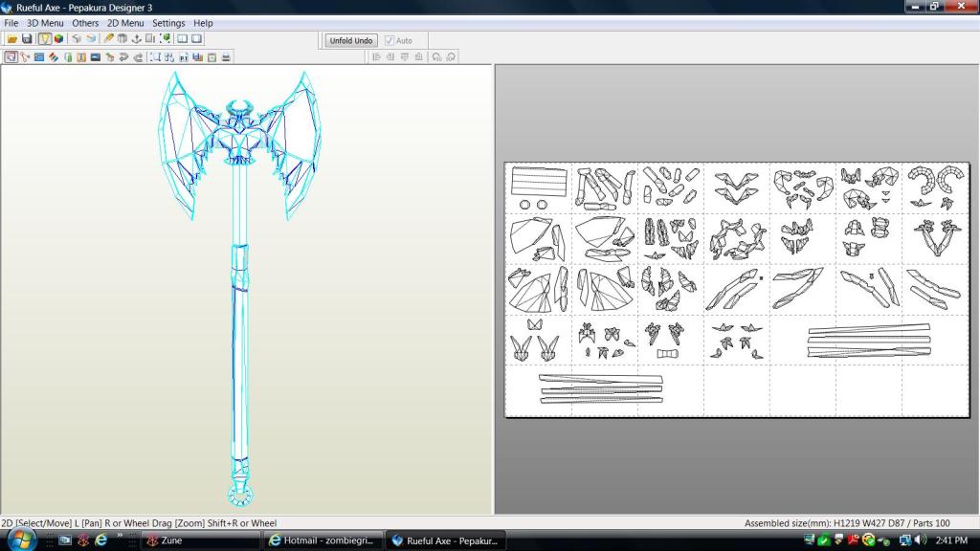Switch to Hotmail taskbar window

click(322, 540)
